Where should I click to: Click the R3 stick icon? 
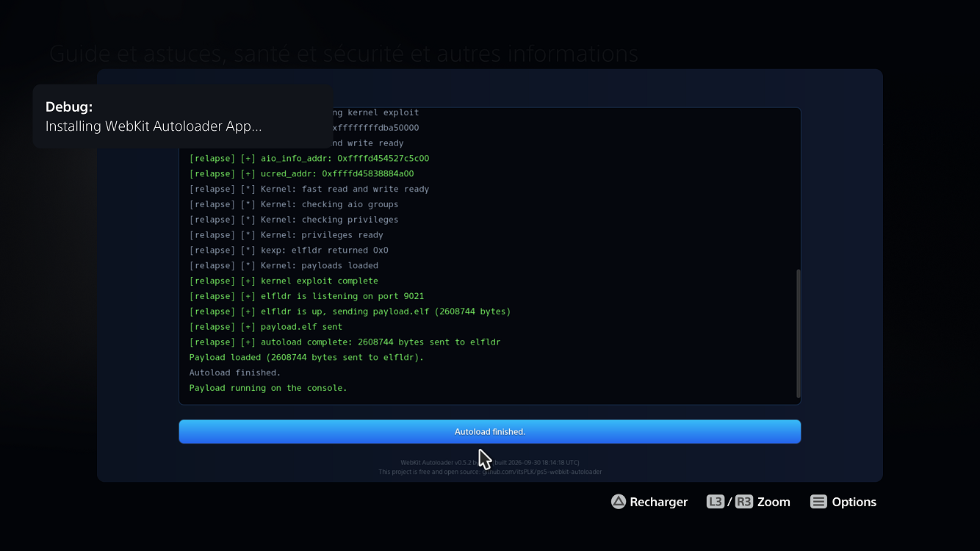(744, 502)
